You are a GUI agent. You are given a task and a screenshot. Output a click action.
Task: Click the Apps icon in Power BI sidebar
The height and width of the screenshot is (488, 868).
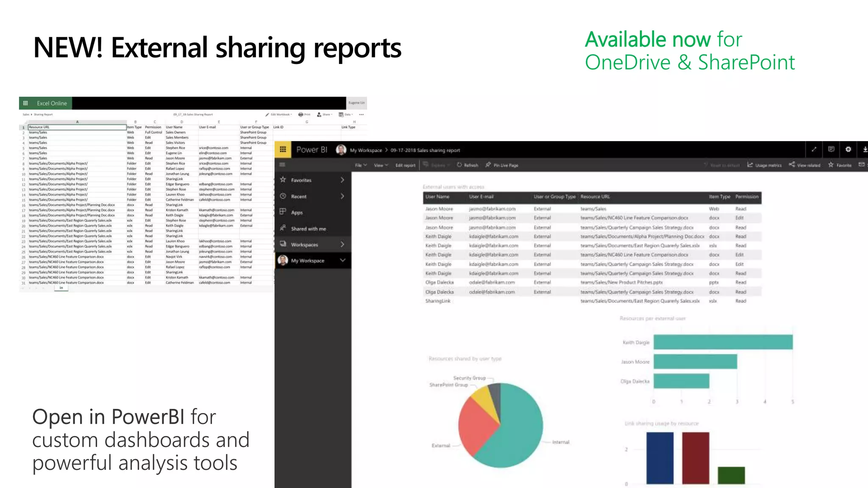(283, 212)
